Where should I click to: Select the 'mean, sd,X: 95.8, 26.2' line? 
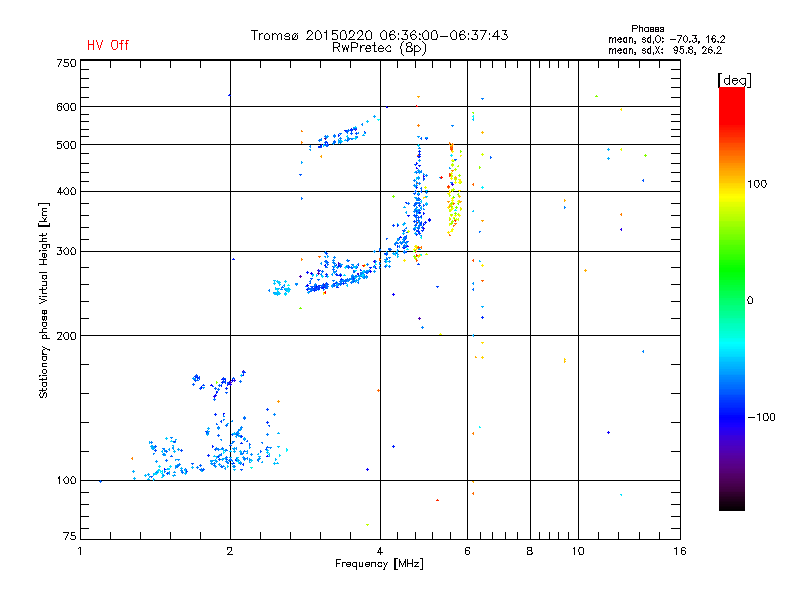coord(665,50)
